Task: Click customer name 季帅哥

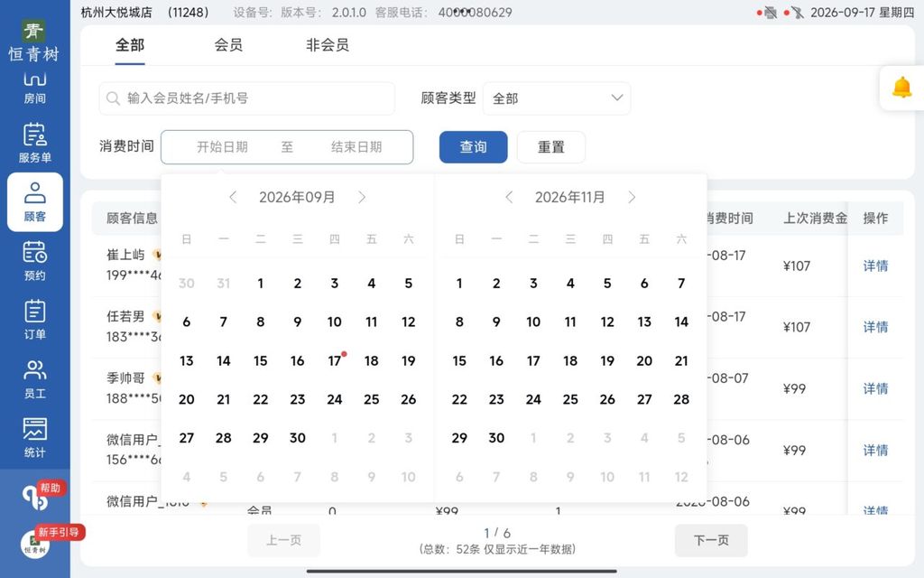Action: [x=125, y=378]
